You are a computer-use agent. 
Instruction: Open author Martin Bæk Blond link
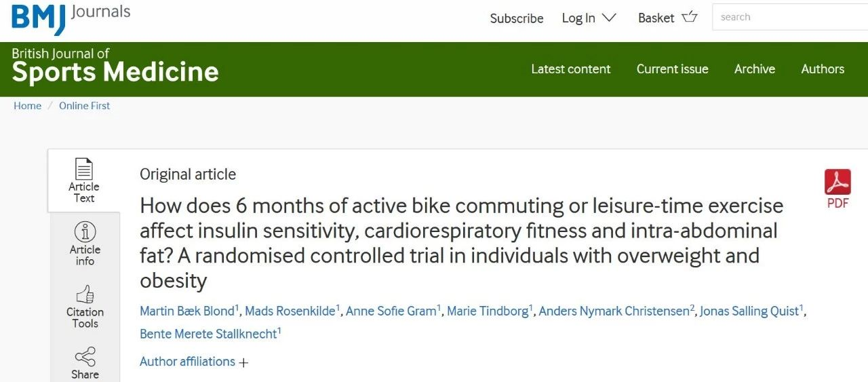coord(187,311)
